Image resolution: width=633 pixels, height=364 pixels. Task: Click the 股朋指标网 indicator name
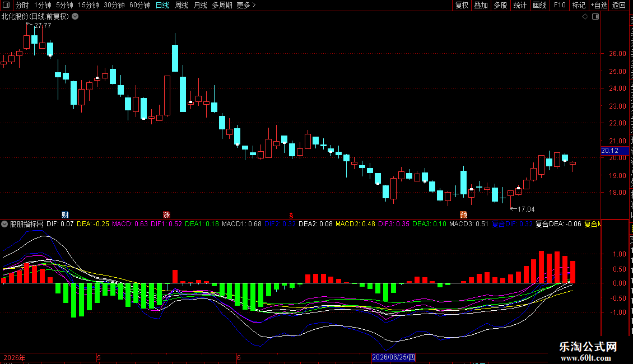pos(27,224)
